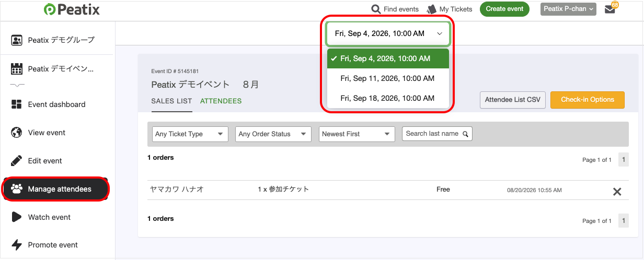
Task: Open Peatix デモグループ sidebar link
Action: pos(61,40)
